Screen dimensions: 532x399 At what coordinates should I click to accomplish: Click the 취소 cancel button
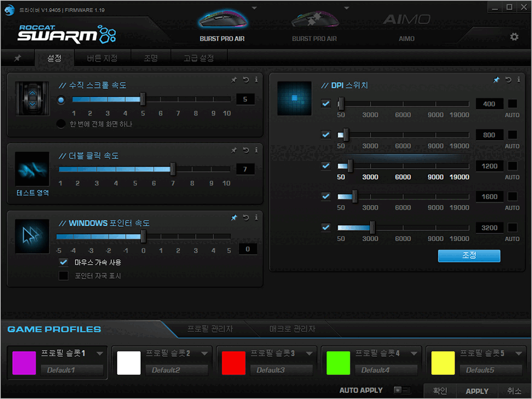(514, 391)
